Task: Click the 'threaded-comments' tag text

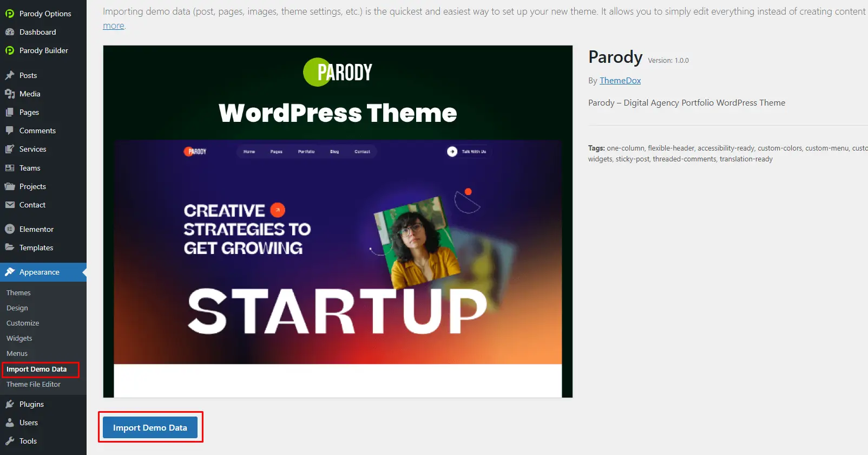Action: point(685,159)
